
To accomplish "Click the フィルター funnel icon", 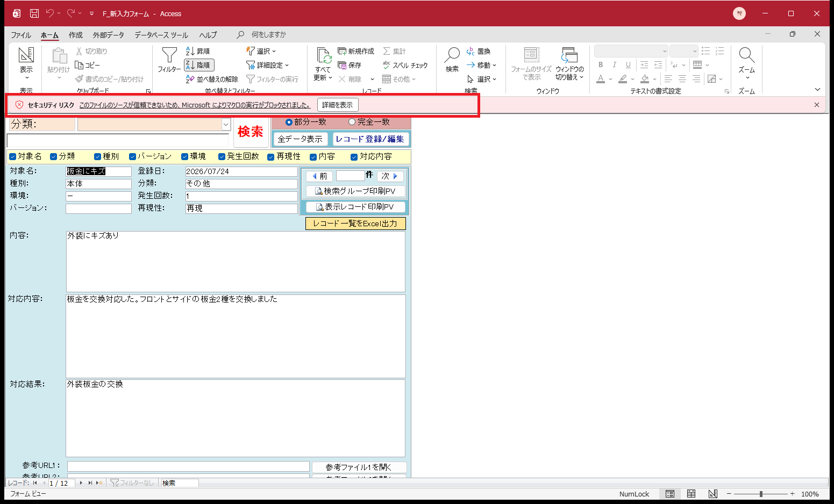I will pos(169,55).
